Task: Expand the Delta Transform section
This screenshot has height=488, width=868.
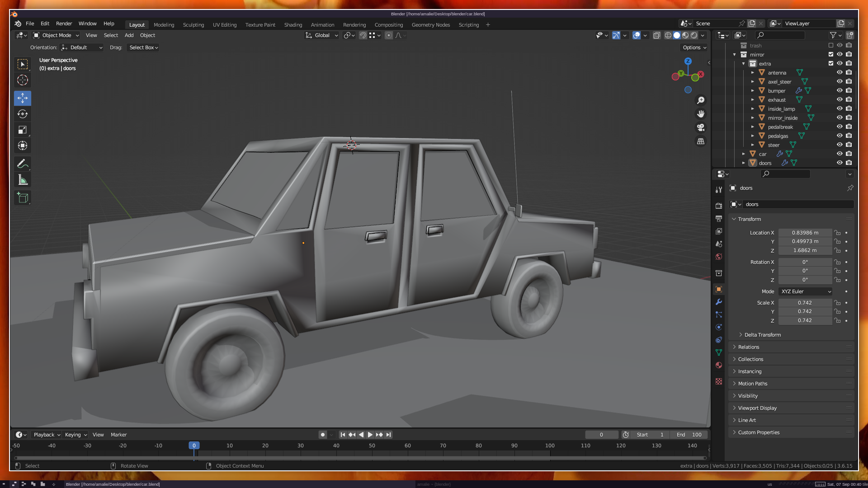Action: 763,335
